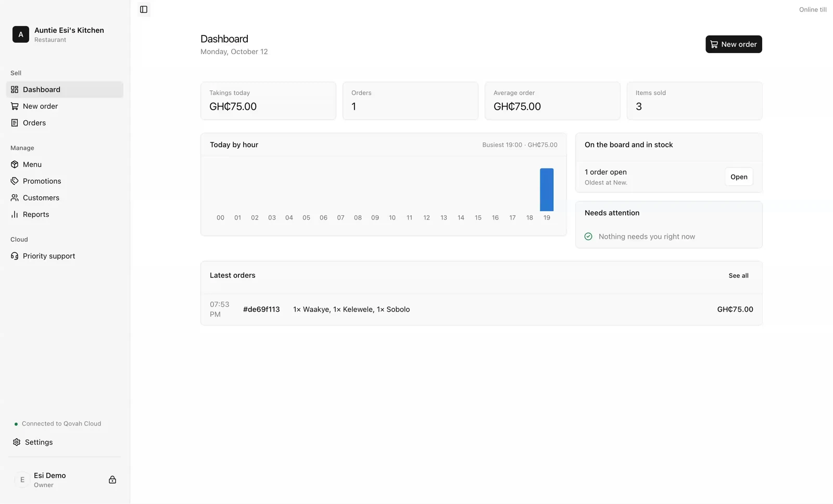Click the Reports bar chart icon

tap(15, 214)
